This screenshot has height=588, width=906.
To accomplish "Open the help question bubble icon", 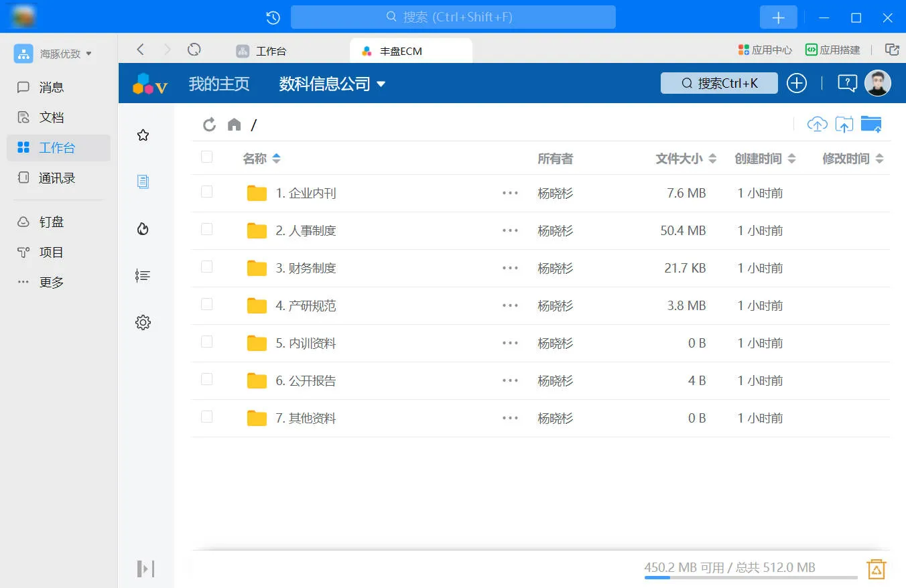I will (x=847, y=83).
